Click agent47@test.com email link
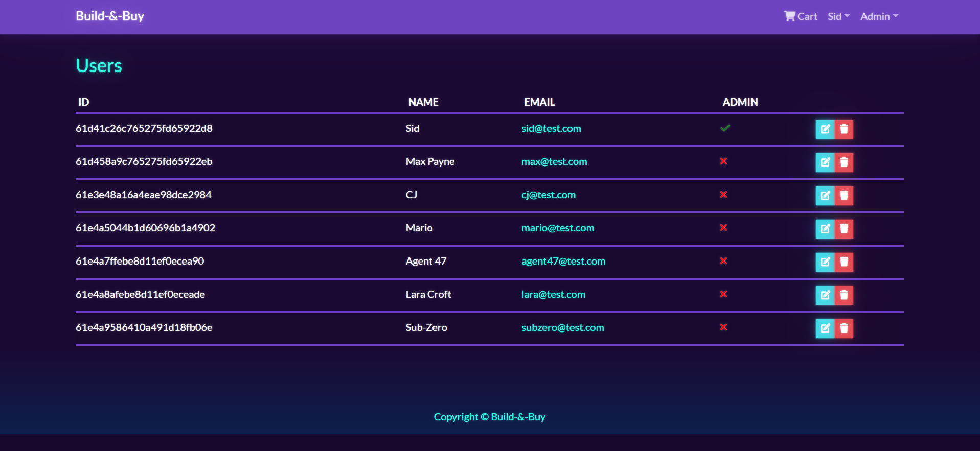The width and height of the screenshot is (980, 451). coord(563,261)
